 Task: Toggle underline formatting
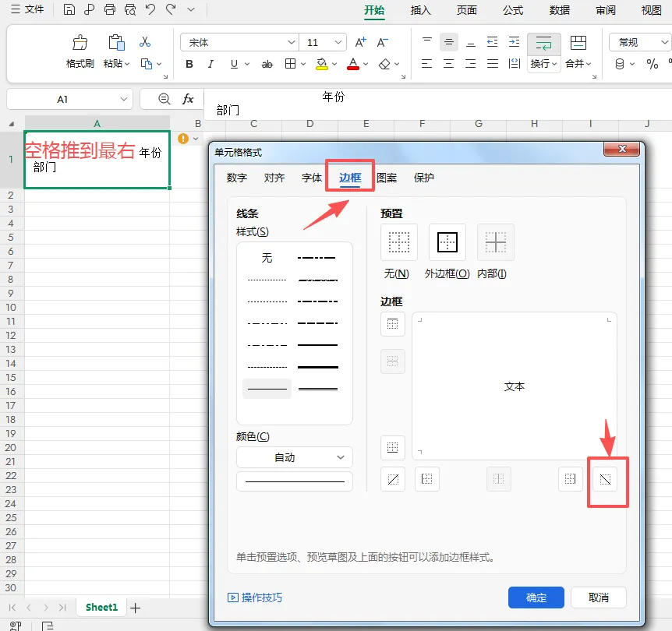[234, 64]
